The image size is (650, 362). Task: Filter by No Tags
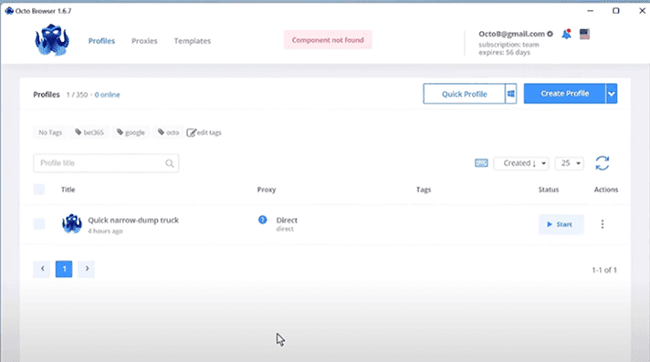[50, 133]
